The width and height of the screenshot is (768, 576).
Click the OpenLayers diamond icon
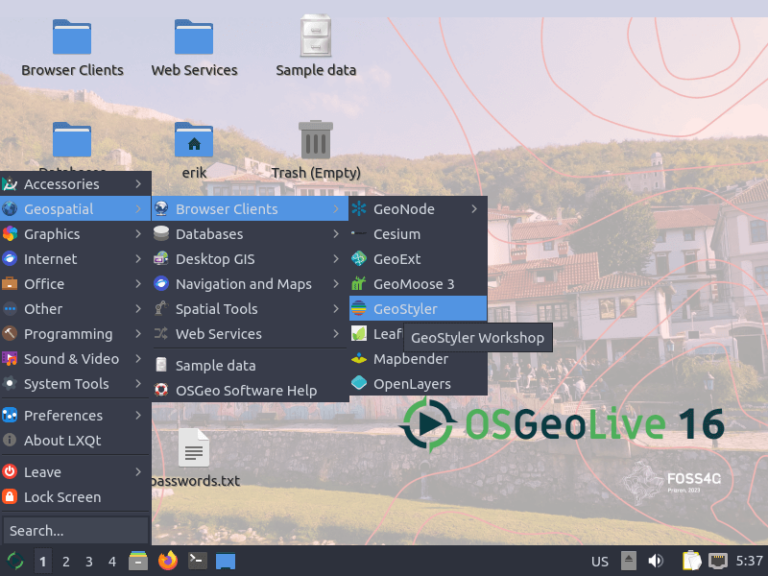tap(359, 384)
